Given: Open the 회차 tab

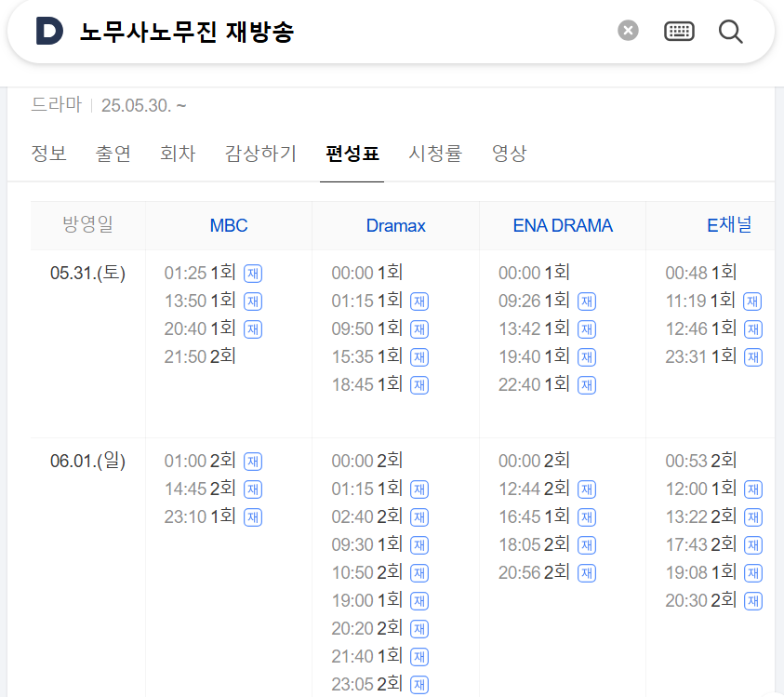Looking at the screenshot, I should pyautogui.click(x=178, y=154).
